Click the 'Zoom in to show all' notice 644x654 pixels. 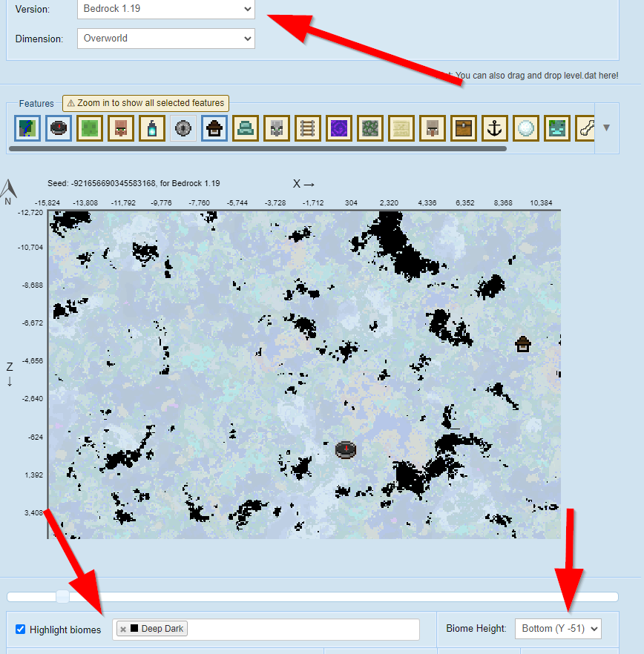pos(145,103)
